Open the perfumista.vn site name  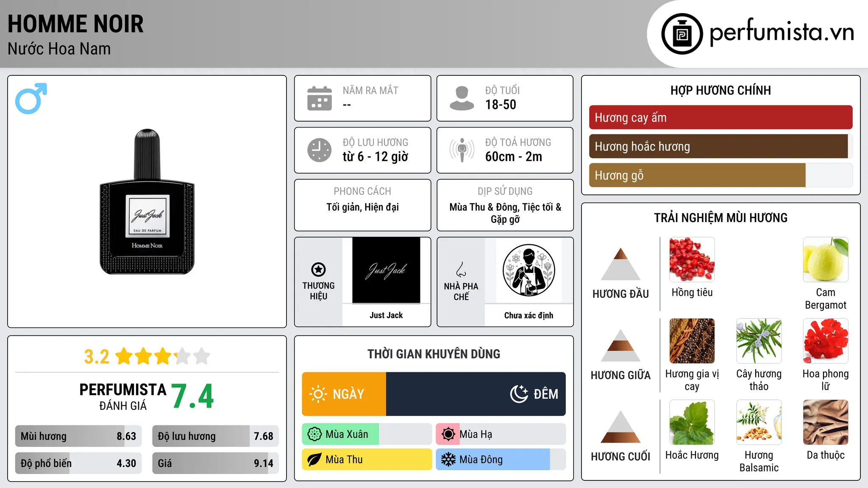coord(782,32)
